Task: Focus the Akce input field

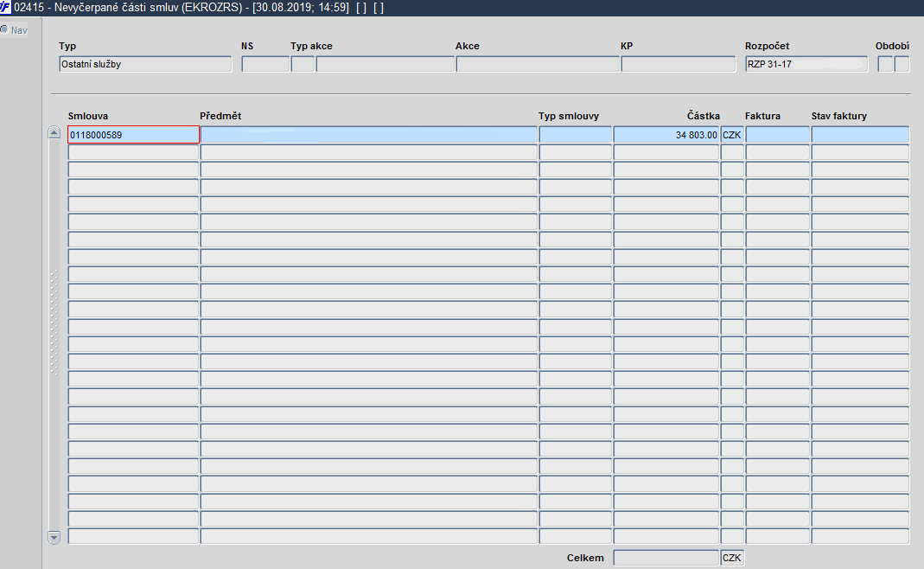Action: click(x=538, y=64)
